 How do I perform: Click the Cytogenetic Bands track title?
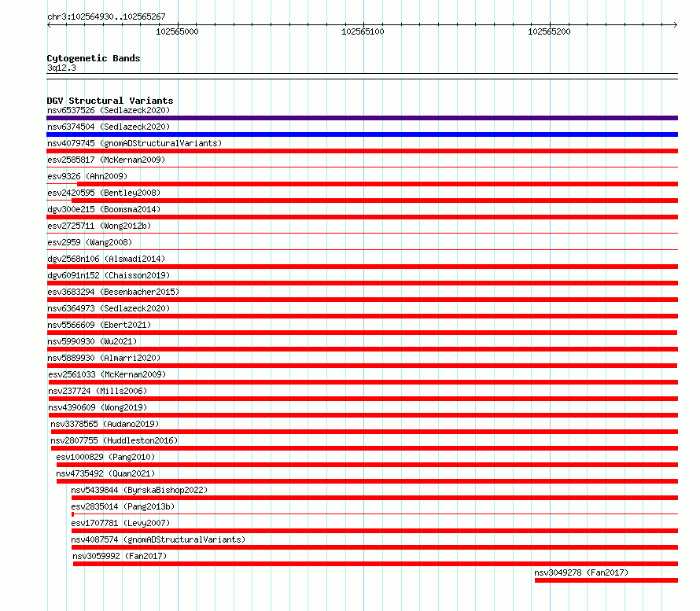tap(94, 58)
